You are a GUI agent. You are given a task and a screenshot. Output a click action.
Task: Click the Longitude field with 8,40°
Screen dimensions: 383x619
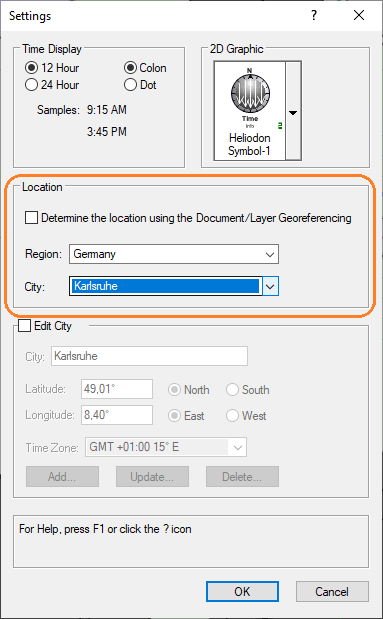117,415
